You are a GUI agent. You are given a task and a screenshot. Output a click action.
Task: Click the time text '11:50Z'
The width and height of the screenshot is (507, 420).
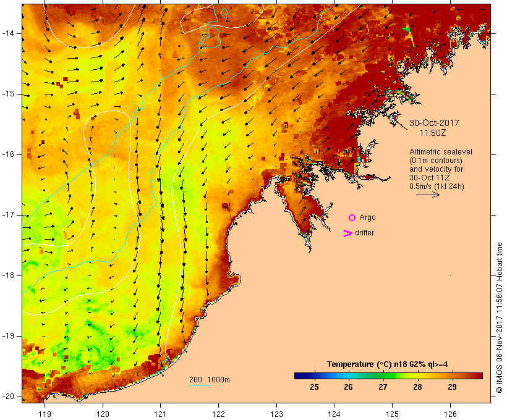point(433,133)
